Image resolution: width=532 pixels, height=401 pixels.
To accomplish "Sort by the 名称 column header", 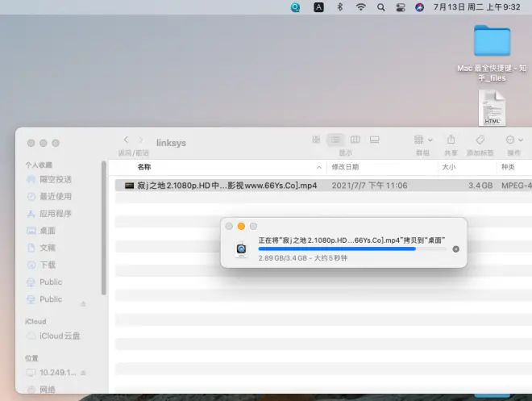I will (144, 167).
